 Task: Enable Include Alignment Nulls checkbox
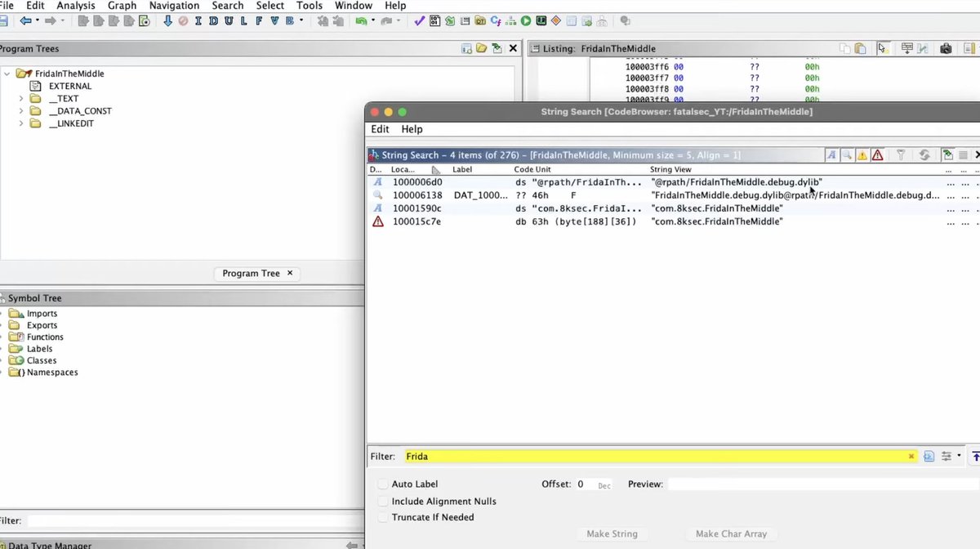[383, 502]
